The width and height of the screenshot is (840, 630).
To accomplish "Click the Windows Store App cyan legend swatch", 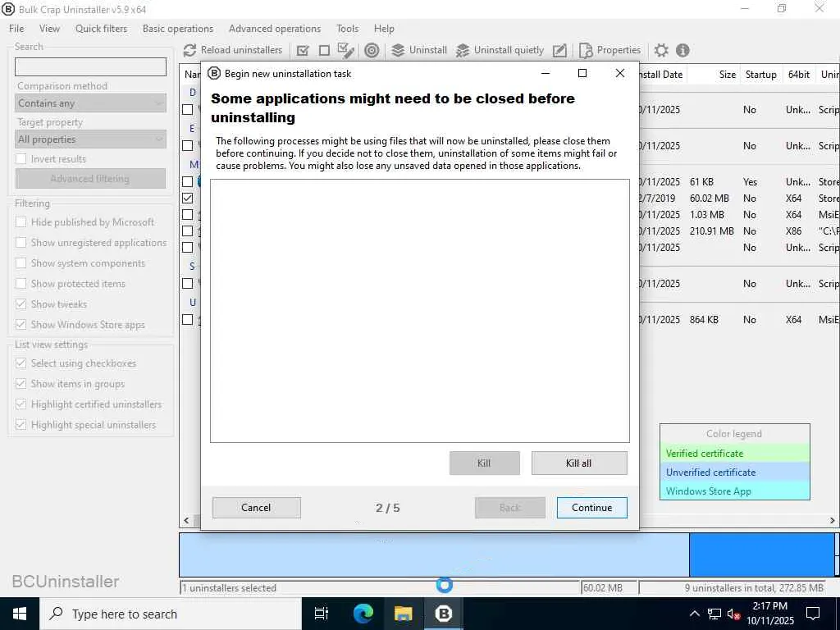I will tap(734, 491).
